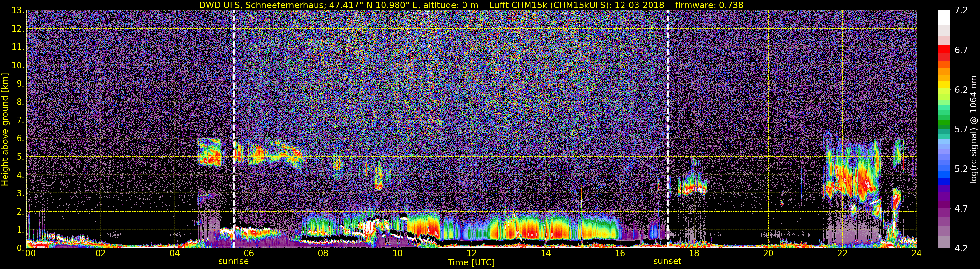Click the red segment of the colorbar
980x269 pixels.
pyautogui.click(x=944, y=50)
